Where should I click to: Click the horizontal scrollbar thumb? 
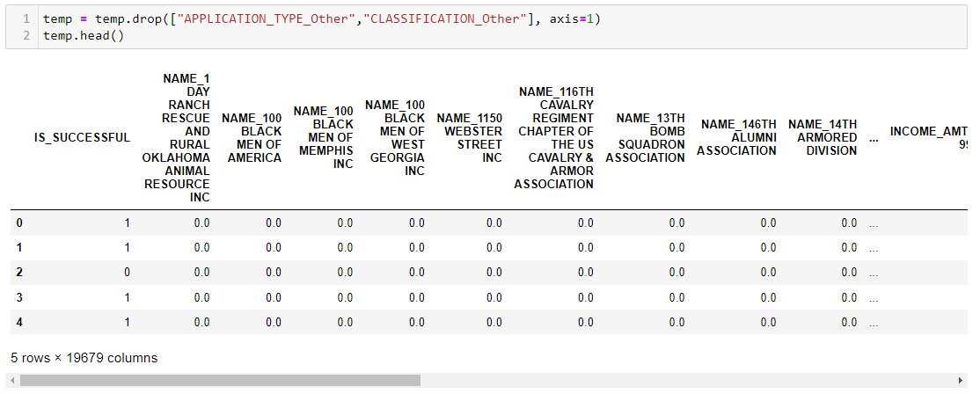pos(220,380)
